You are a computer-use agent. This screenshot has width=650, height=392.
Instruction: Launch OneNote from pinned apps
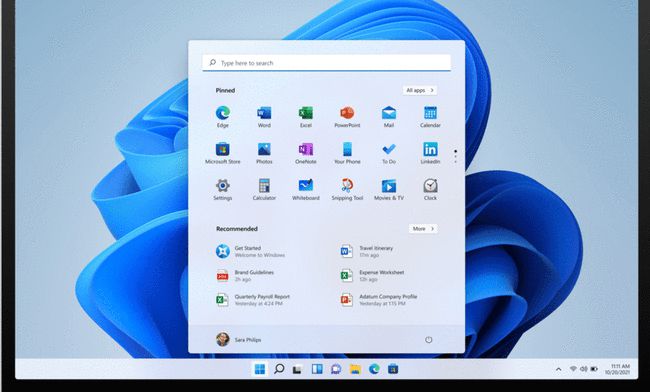click(306, 153)
